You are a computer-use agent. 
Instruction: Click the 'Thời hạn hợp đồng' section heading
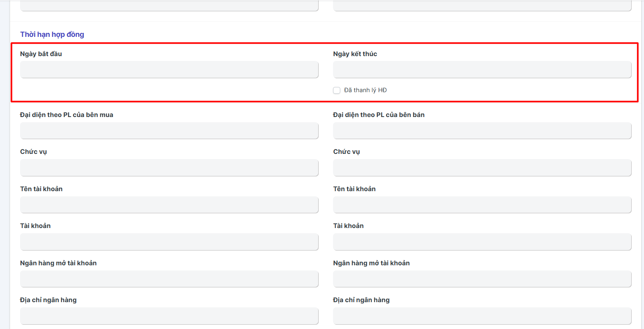coord(52,34)
